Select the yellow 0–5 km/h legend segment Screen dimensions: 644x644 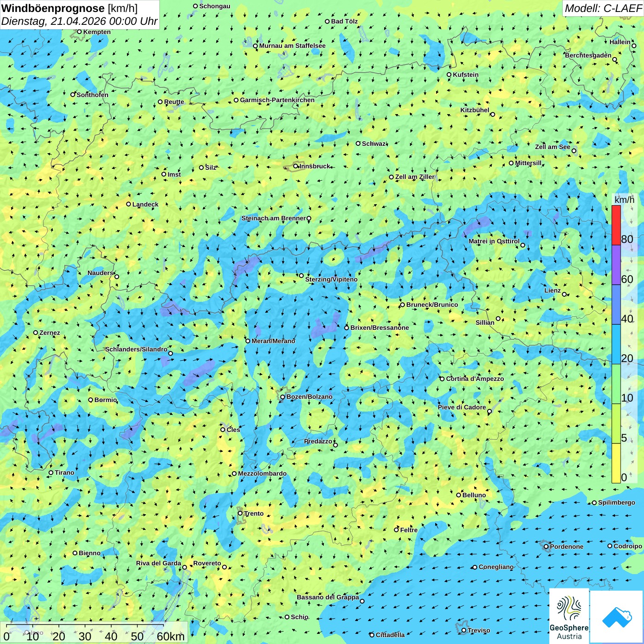pos(616,463)
